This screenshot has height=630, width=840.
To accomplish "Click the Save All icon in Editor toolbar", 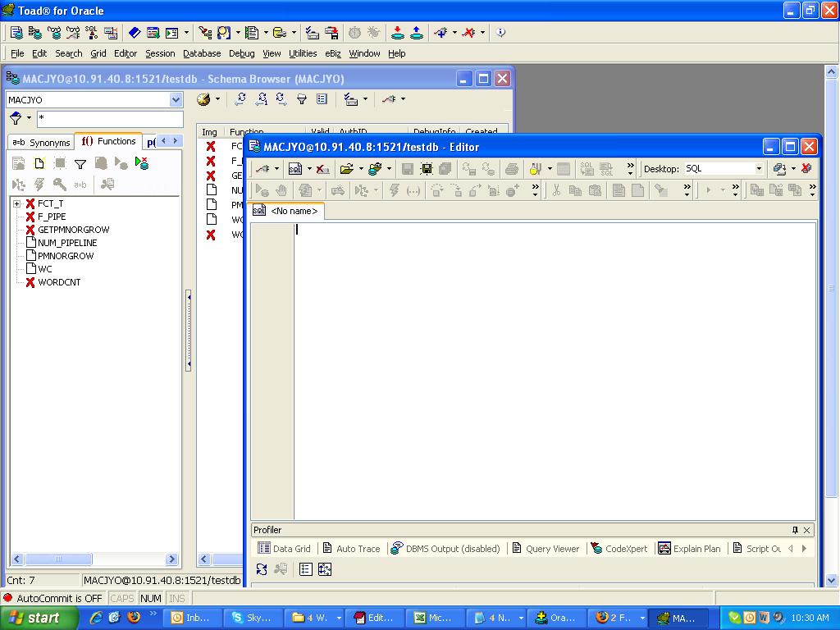I will click(445, 169).
